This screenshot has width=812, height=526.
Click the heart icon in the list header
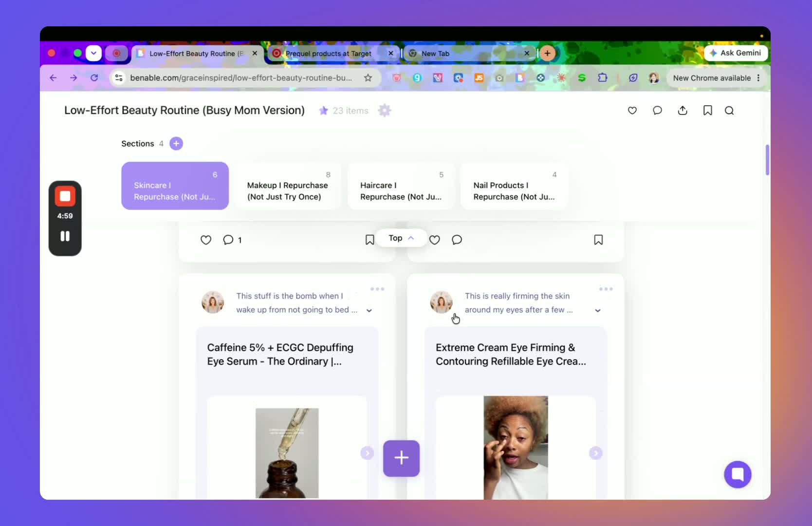coord(632,111)
